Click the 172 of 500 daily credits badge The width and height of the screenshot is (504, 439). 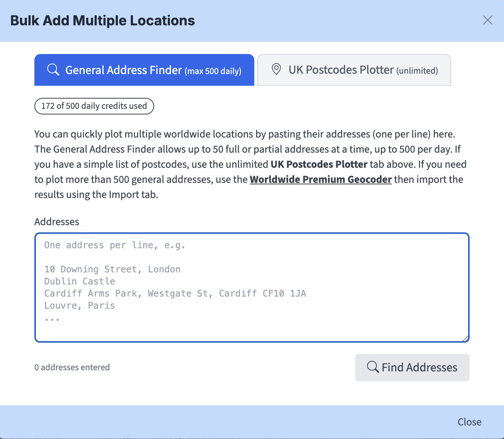(94, 106)
